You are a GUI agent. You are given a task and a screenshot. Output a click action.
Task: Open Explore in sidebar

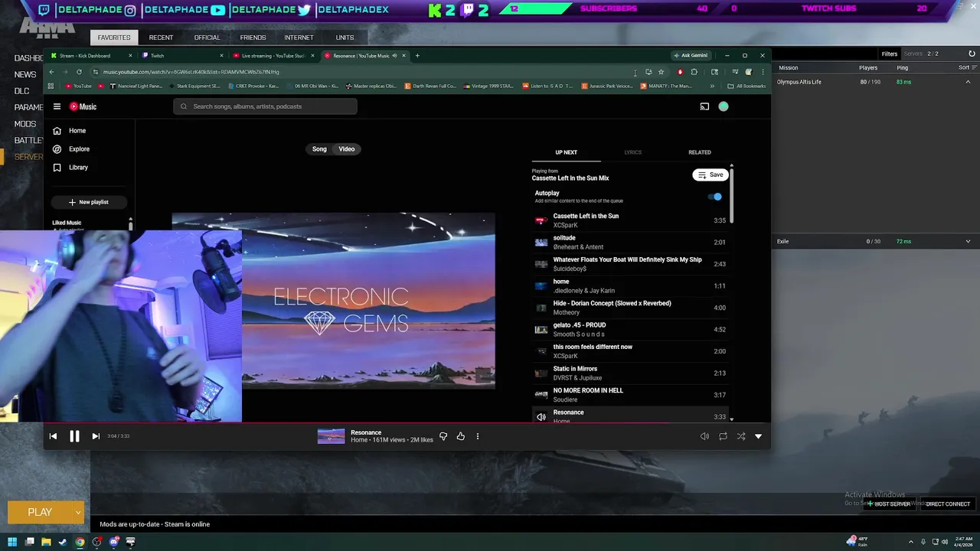(x=79, y=149)
